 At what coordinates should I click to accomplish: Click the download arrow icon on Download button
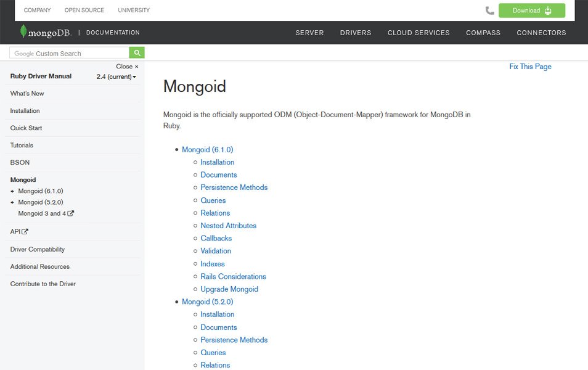coord(548,10)
